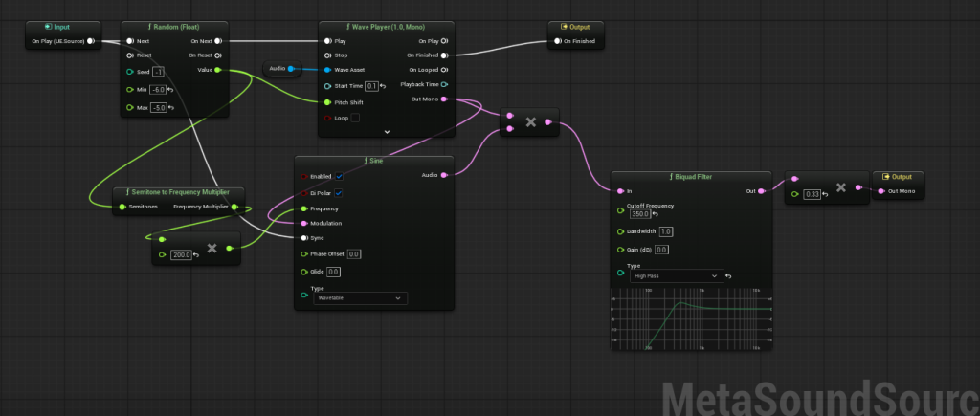
Task: Click the Bandwidth value field
Action: (x=666, y=231)
